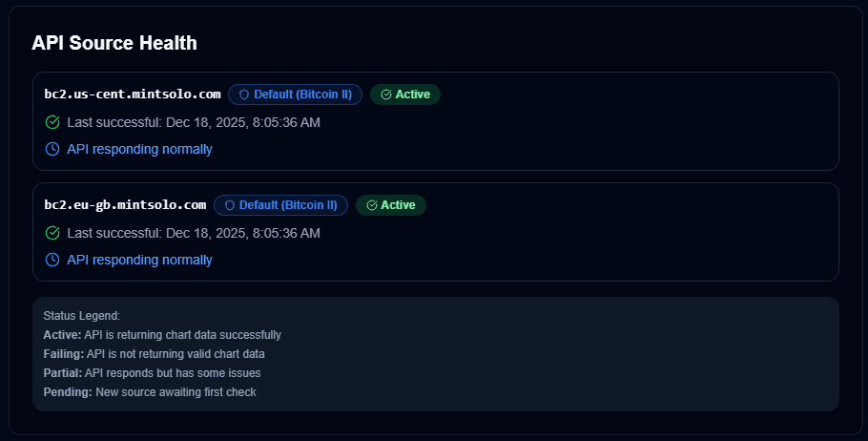Click clock icon under us-cent source

(52, 149)
